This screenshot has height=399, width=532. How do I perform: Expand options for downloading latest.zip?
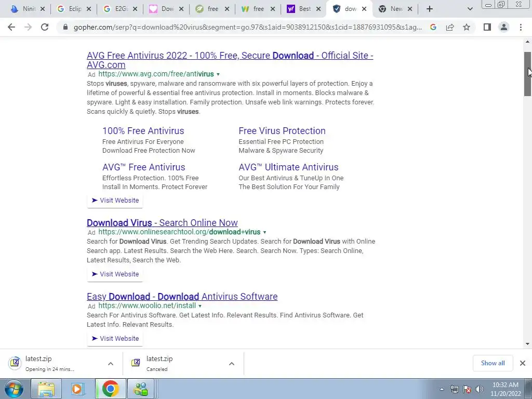coord(111,364)
